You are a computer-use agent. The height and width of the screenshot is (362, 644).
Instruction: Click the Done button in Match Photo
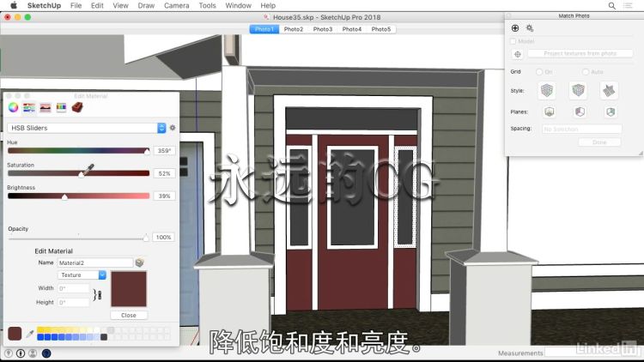coord(599,142)
